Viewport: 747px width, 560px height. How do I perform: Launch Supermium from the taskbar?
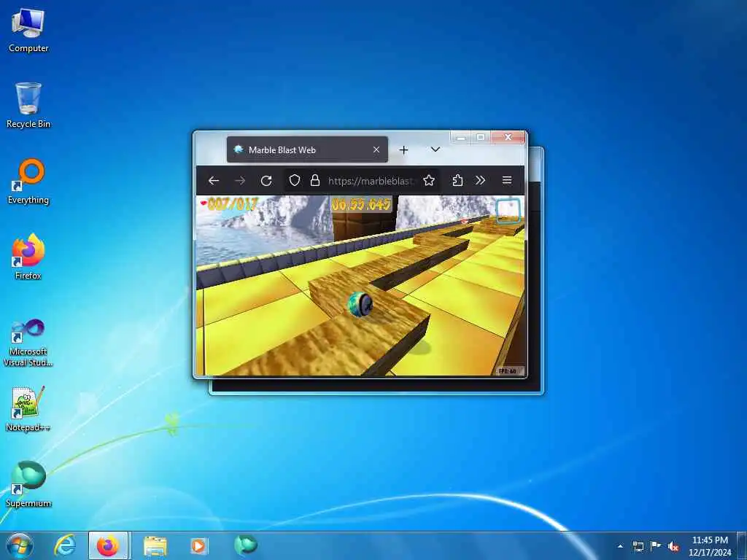click(x=246, y=545)
